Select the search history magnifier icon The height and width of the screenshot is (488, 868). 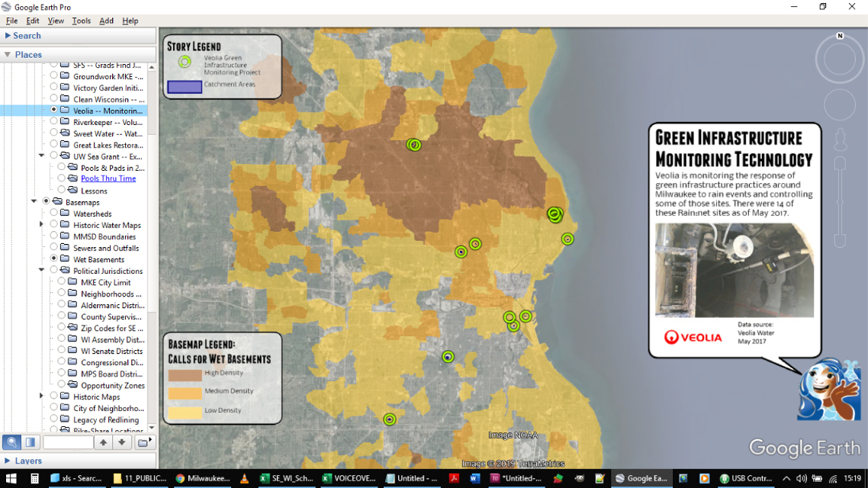pos(11,442)
